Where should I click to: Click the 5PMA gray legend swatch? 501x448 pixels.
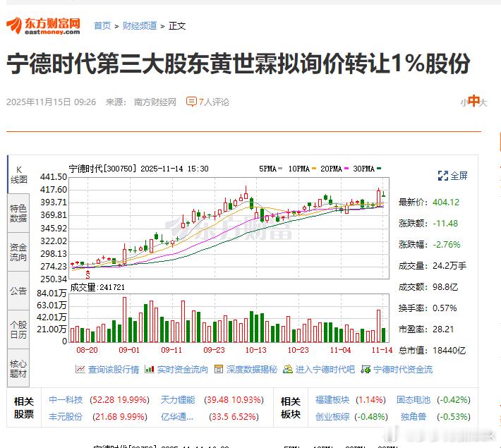(280, 169)
